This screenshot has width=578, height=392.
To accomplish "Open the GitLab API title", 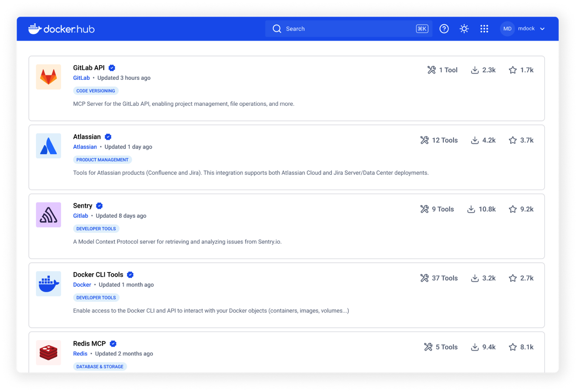I will [x=89, y=68].
